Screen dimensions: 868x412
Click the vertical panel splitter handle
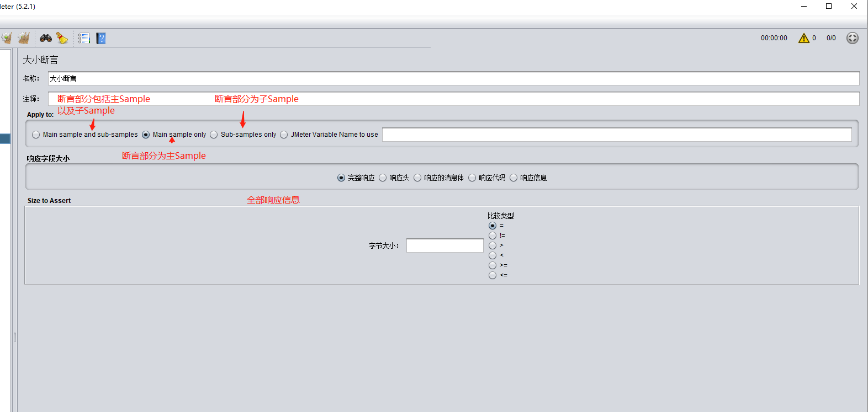[15, 337]
